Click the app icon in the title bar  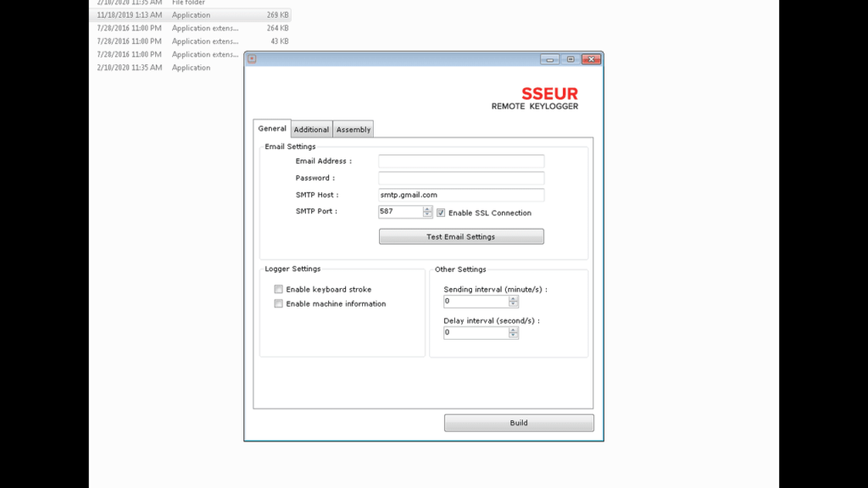(252, 58)
